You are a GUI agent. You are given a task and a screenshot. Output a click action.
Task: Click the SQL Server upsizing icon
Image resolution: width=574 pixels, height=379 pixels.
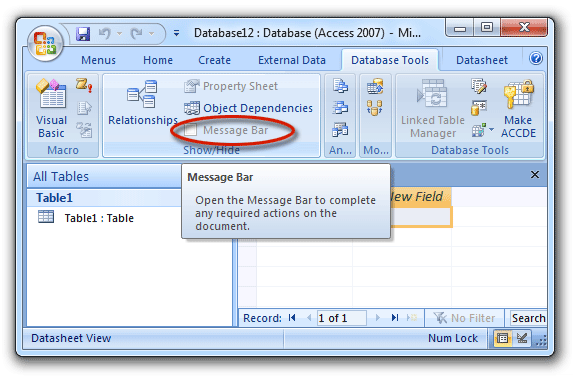click(x=375, y=86)
